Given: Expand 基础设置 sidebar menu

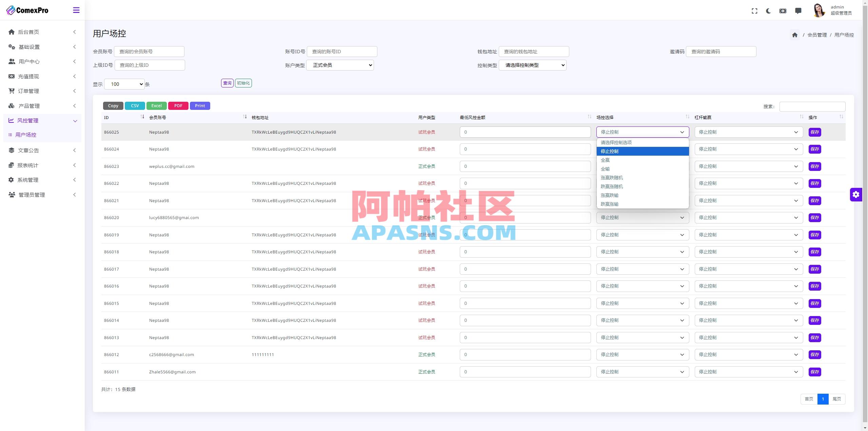Looking at the screenshot, I should pyautogui.click(x=42, y=47).
